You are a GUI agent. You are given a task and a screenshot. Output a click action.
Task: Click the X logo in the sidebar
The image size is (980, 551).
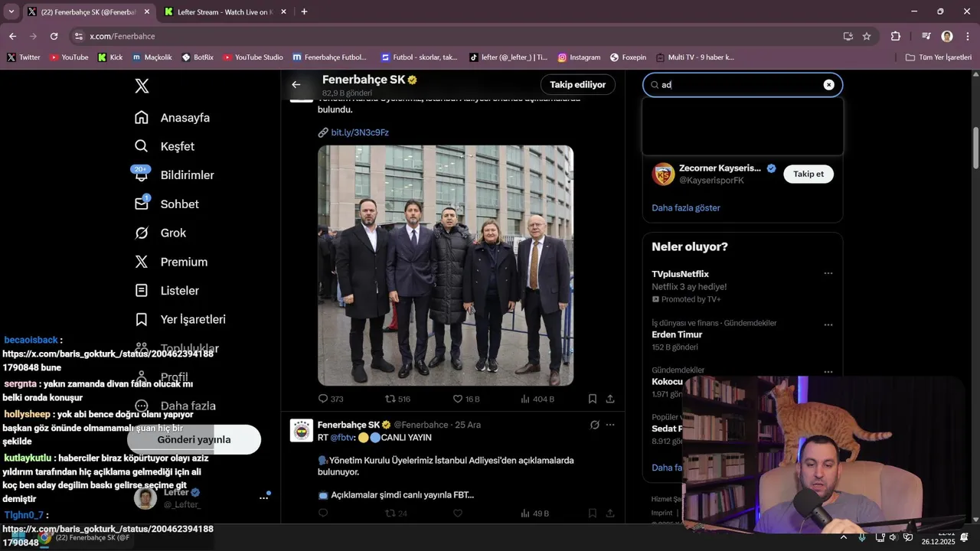tap(142, 86)
